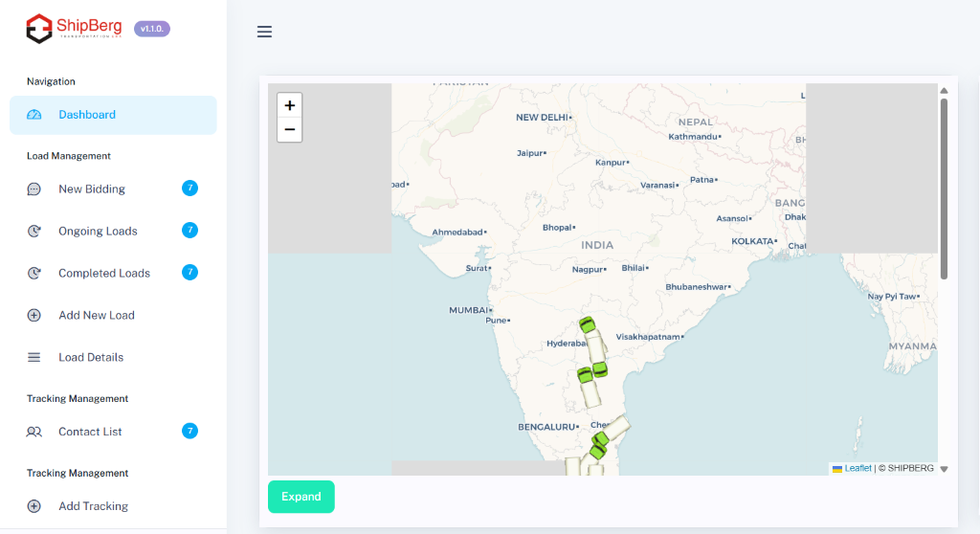
Task: Click the Completed Loads clock icon
Action: (x=34, y=274)
